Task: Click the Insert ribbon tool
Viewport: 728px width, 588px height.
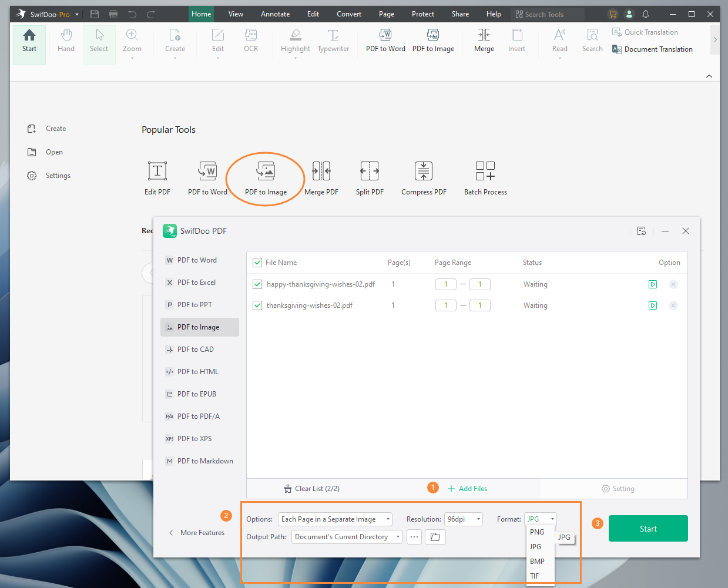Action: (x=516, y=41)
